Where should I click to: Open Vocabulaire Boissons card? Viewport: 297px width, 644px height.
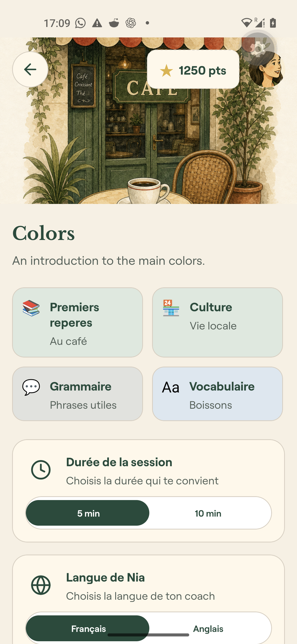point(218,394)
